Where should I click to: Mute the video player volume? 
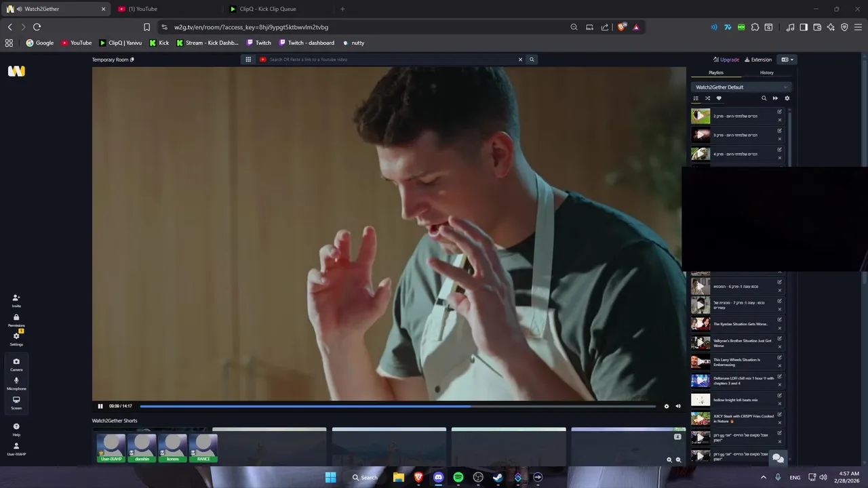point(678,406)
